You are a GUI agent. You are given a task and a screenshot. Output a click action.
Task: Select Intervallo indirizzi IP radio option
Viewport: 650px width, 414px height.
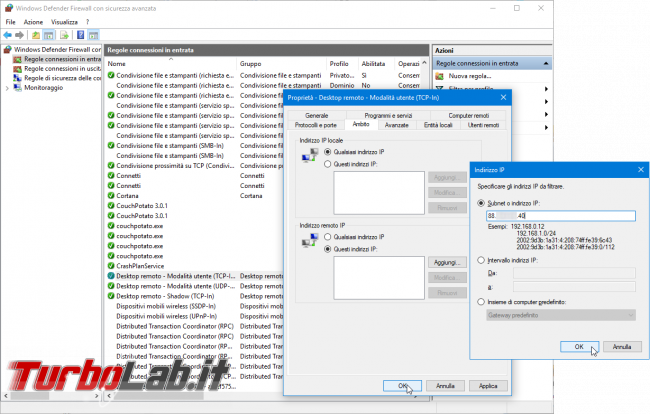pyautogui.click(x=481, y=260)
